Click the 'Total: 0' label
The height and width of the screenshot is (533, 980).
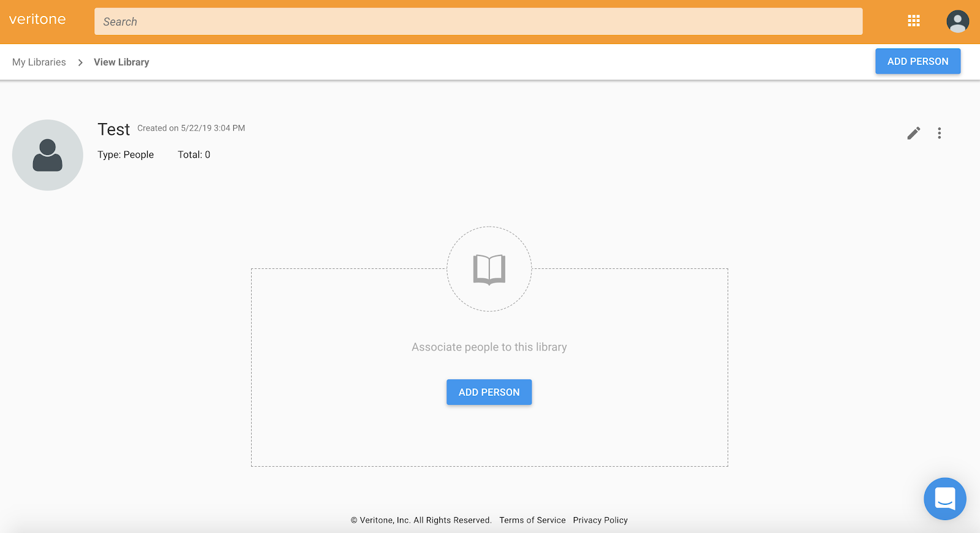pyautogui.click(x=194, y=154)
